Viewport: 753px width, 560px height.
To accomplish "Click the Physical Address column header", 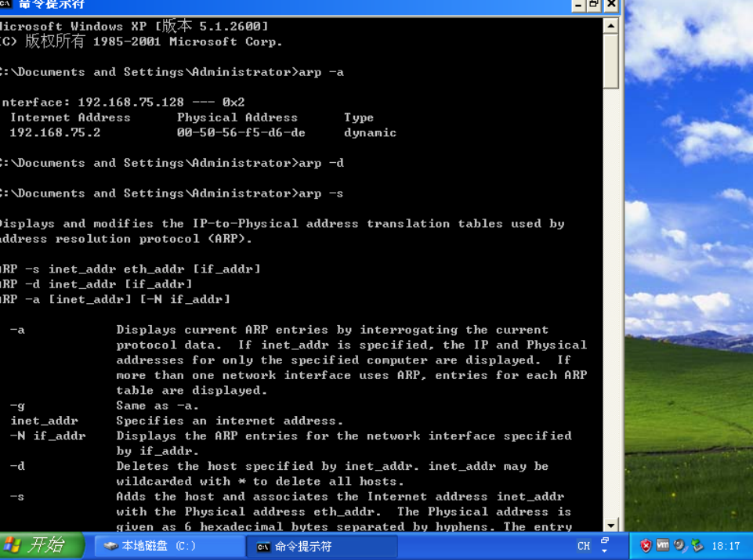I will [237, 117].
